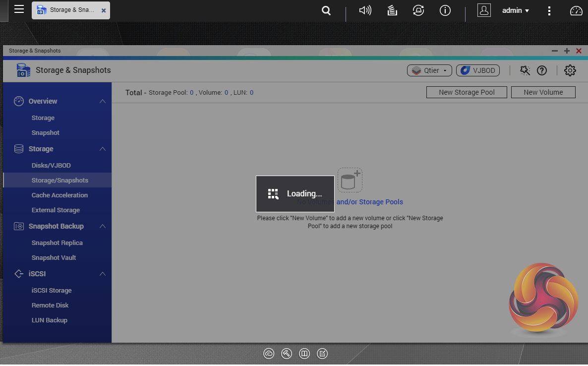Click the search magnifier icon in top bar
588x366 pixels.
coord(326,10)
